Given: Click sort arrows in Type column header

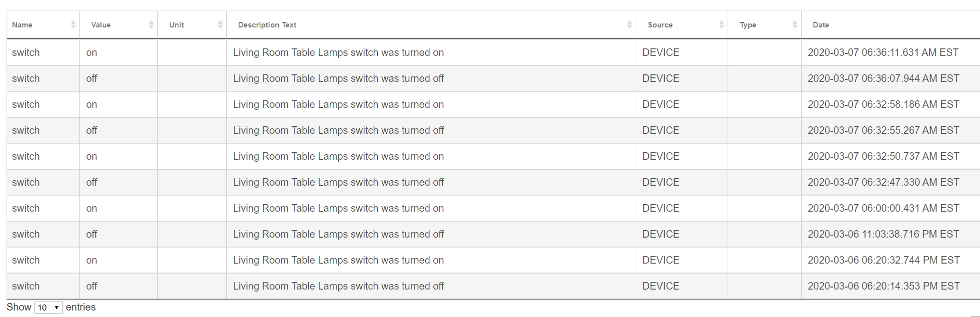Looking at the screenshot, I should (x=795, y=24).
